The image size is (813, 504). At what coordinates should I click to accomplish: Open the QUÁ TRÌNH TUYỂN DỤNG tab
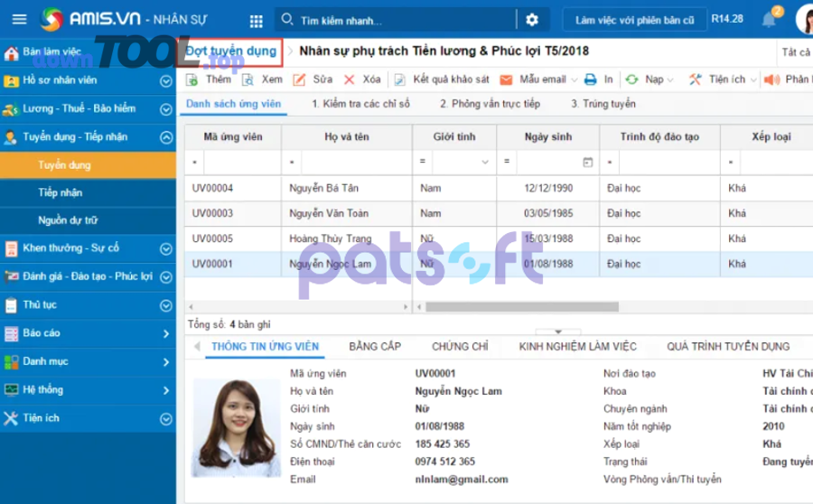coord(728,346)
